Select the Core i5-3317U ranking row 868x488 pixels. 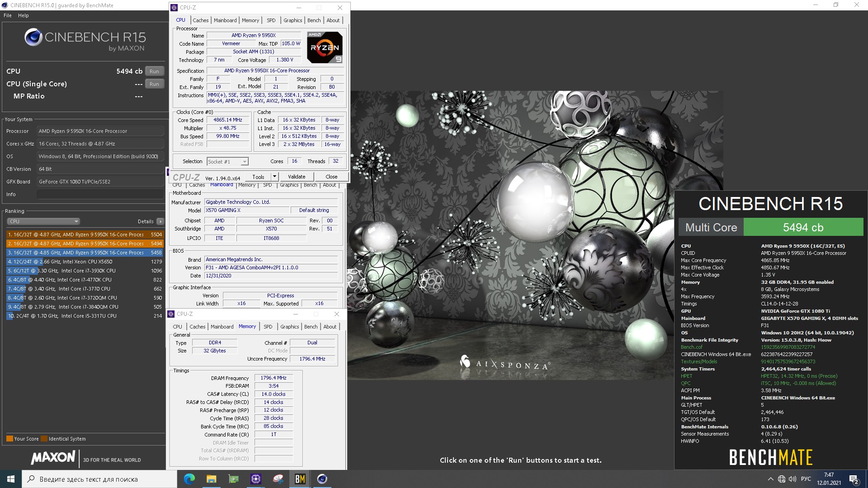click(x=85, y=316)
